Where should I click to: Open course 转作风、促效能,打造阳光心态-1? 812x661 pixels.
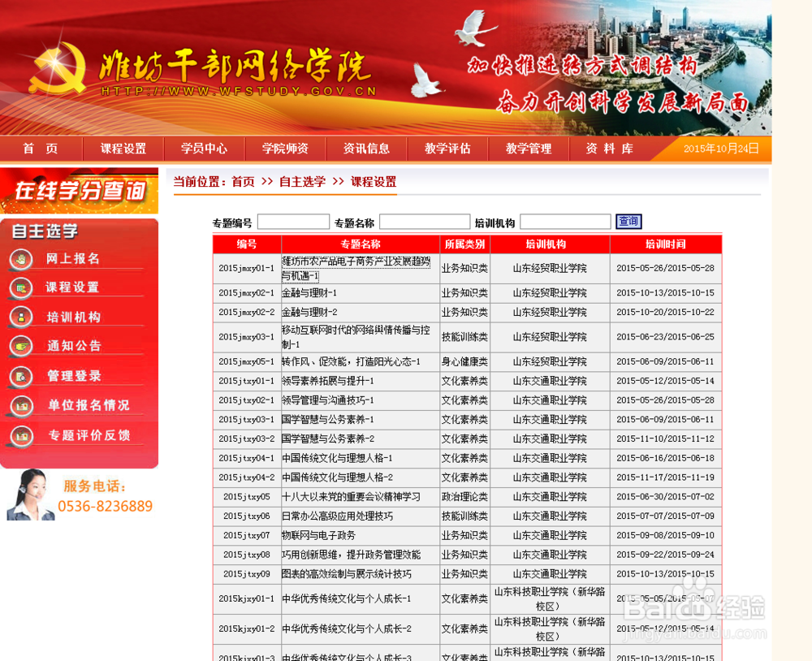[351, 361]
